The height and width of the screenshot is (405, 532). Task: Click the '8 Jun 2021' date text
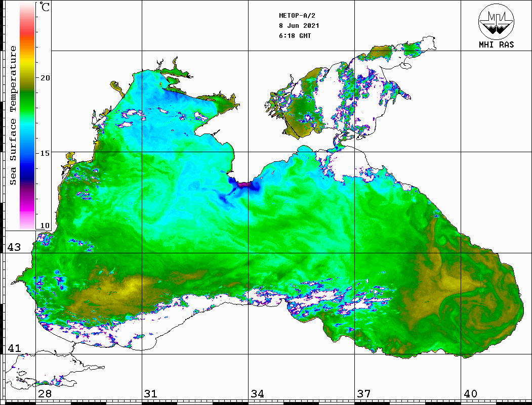[299, 26]
